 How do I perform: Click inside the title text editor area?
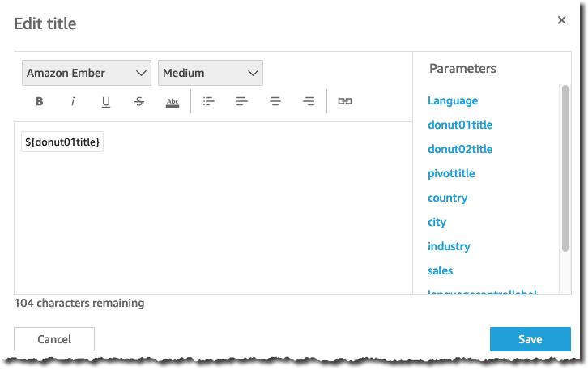point(213,218)
